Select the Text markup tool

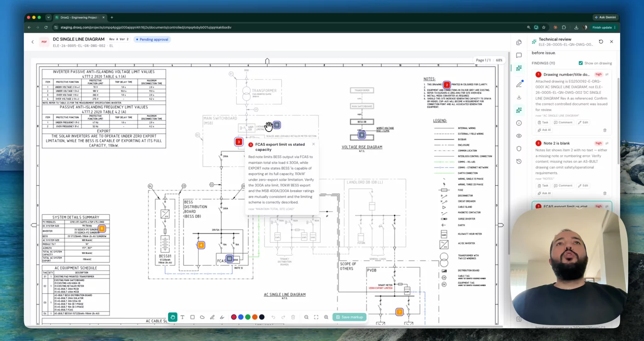(x=182, y=317)
